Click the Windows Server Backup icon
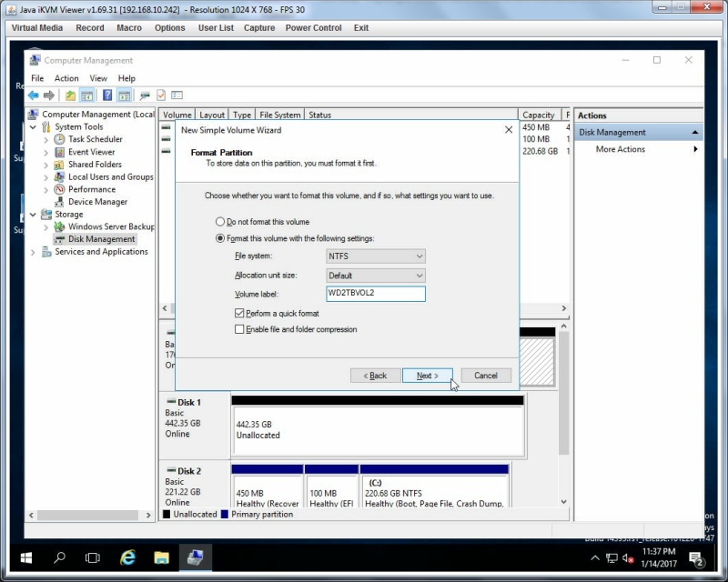Viewport: 728px width, 582px height. coord(59,226)
